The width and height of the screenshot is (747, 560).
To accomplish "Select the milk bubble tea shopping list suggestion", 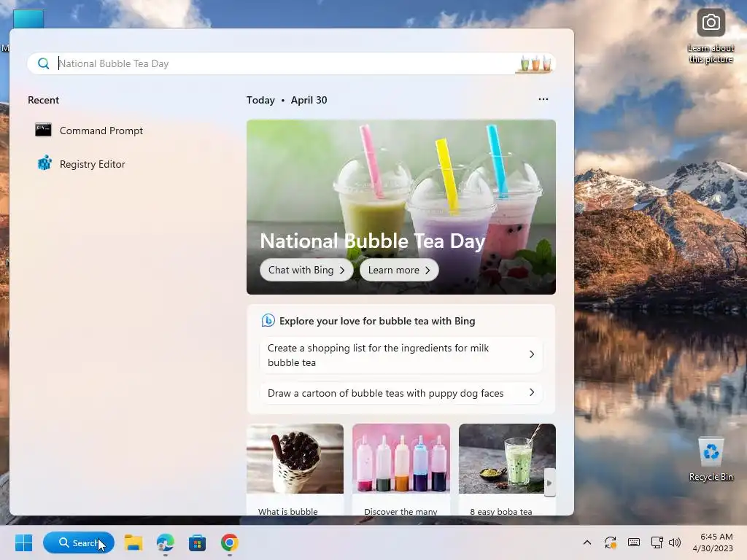I will [400, 355].
